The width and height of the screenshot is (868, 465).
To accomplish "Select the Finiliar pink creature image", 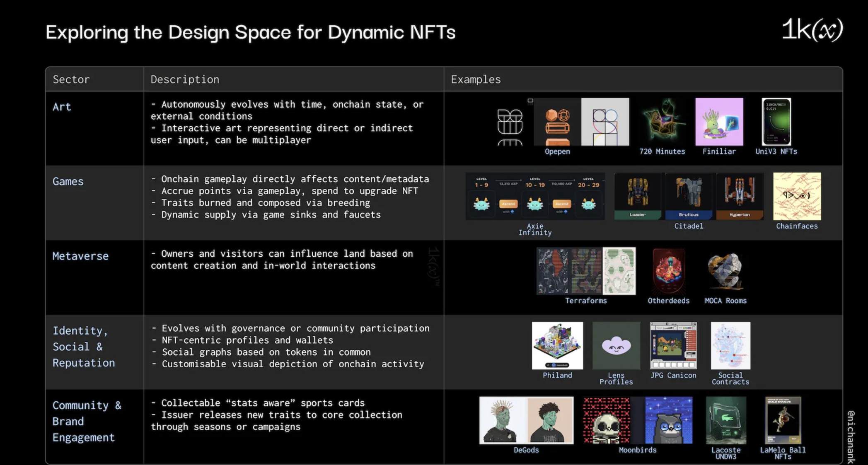I will point(719,122).
